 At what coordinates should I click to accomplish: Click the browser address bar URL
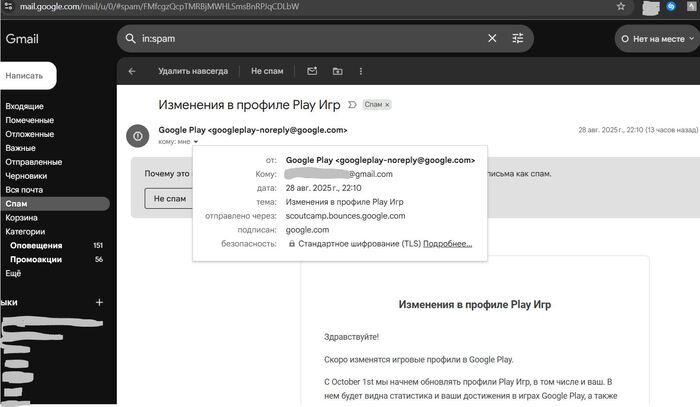click(x=159, y=6)
